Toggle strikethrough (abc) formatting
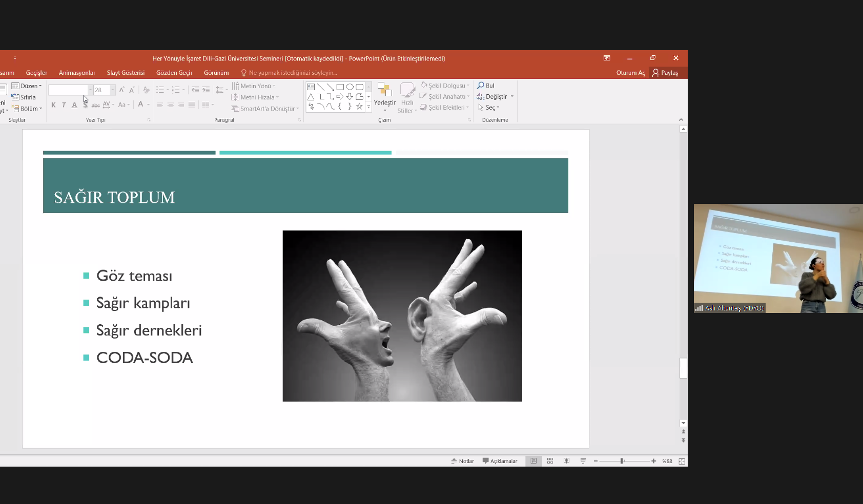 coord(95,105)
